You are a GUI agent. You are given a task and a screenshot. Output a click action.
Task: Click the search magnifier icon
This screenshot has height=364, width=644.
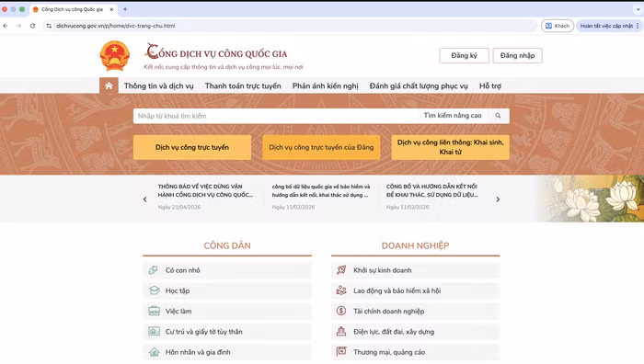[498, 116]
